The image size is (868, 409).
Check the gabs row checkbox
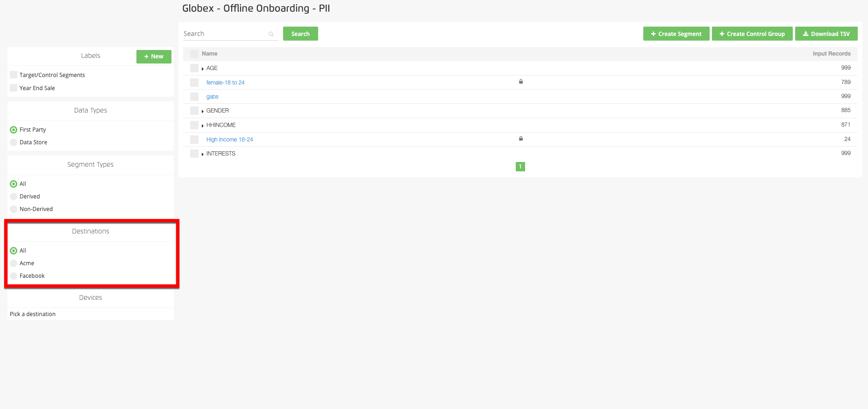[194, 97]
